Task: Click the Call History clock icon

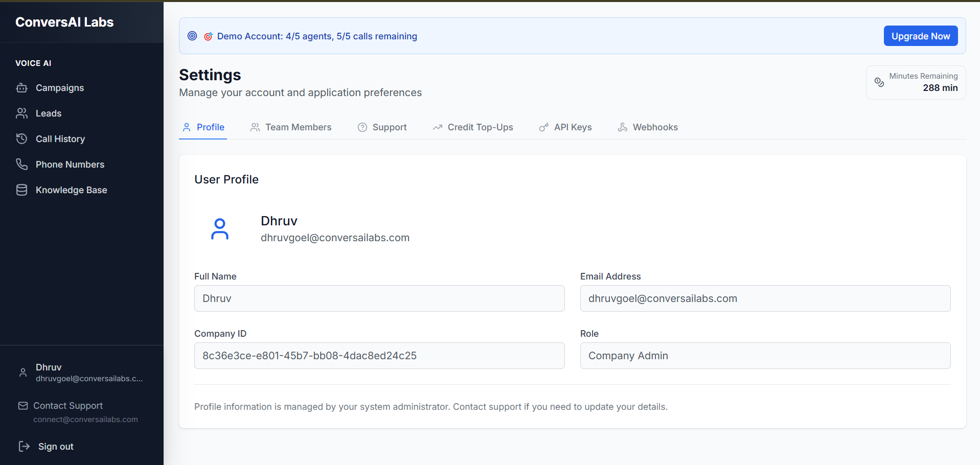Action: (x=21, y=139)
